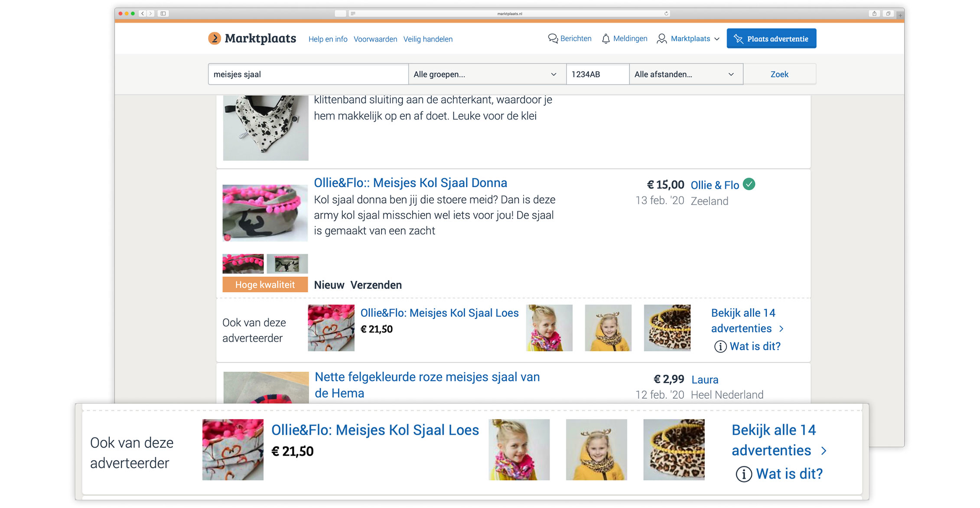Click the 'Verzenden' label on the Donna listing
980x508 pixels.
point(376,285)
